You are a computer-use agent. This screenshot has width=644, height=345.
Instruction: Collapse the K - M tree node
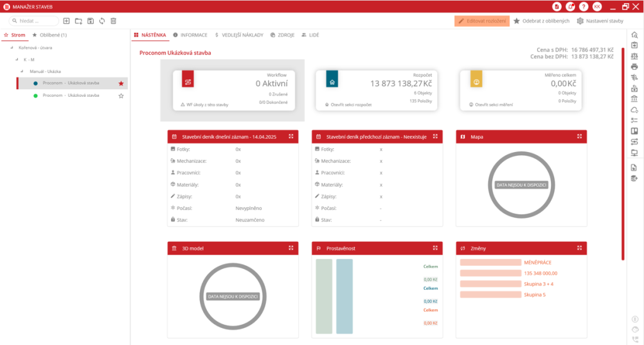tap(18, 60)
